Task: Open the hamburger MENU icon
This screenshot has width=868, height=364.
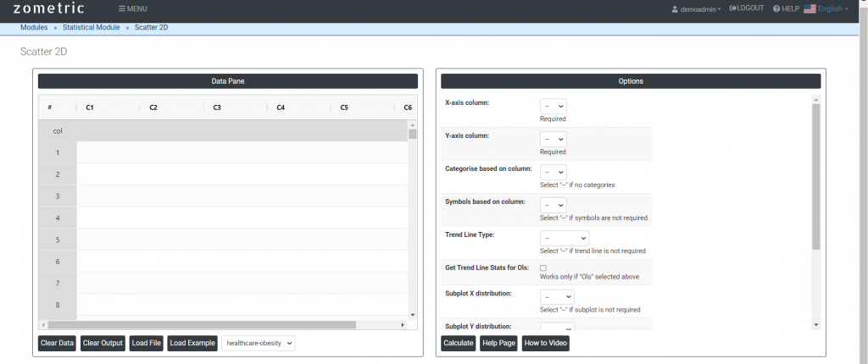Action: (x=122, y=8)
